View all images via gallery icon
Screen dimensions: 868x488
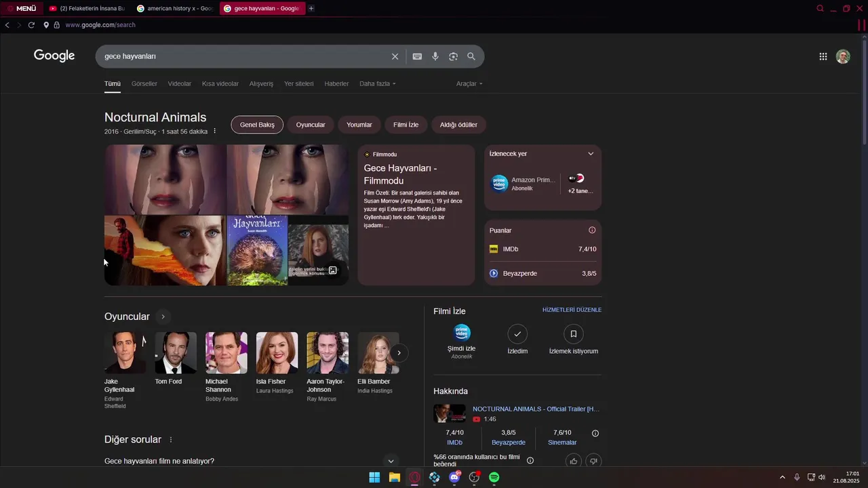[x=333, y=270]
